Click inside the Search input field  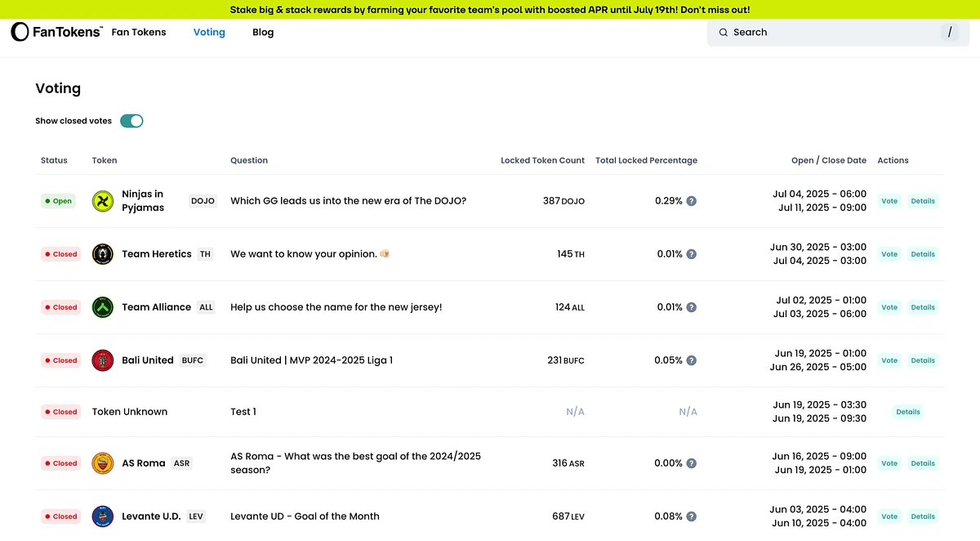[x=817, y=32]
